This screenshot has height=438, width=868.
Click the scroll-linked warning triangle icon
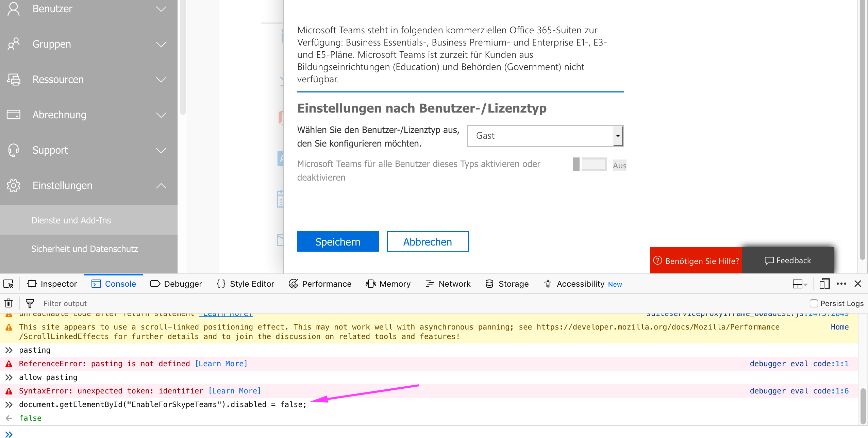coord(9,327)
